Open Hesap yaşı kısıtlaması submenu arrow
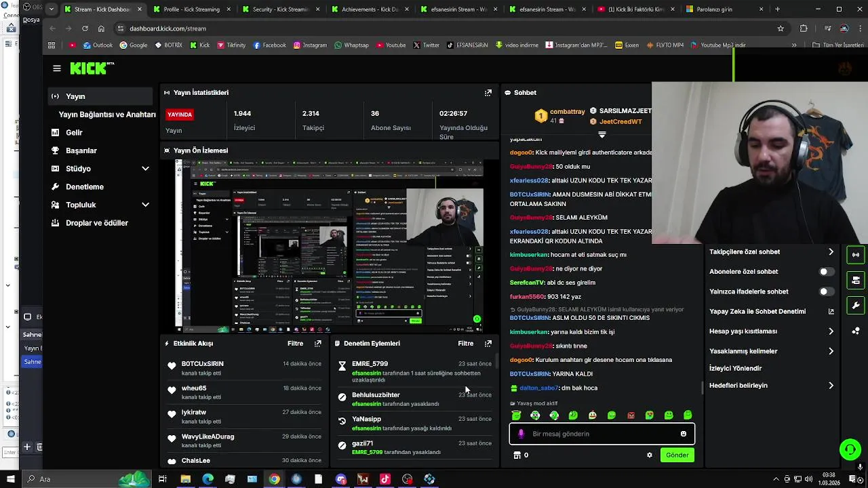The image size is (868, 488). pyautogui.click(x=831, y=331)
